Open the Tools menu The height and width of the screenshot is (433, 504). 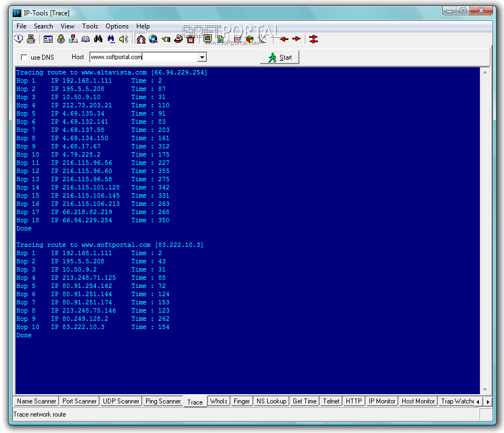point(90,26)
